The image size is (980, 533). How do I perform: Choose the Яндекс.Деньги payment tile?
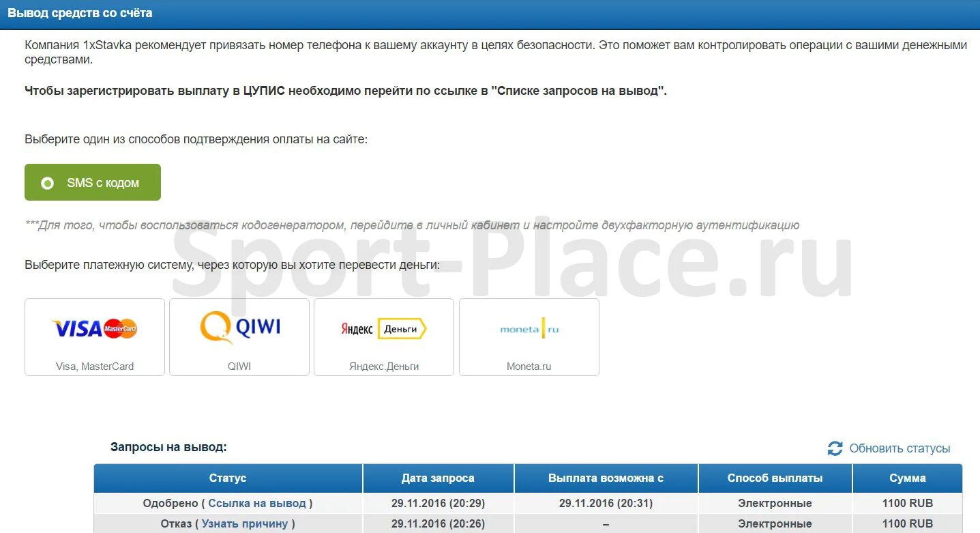(384, 337)
